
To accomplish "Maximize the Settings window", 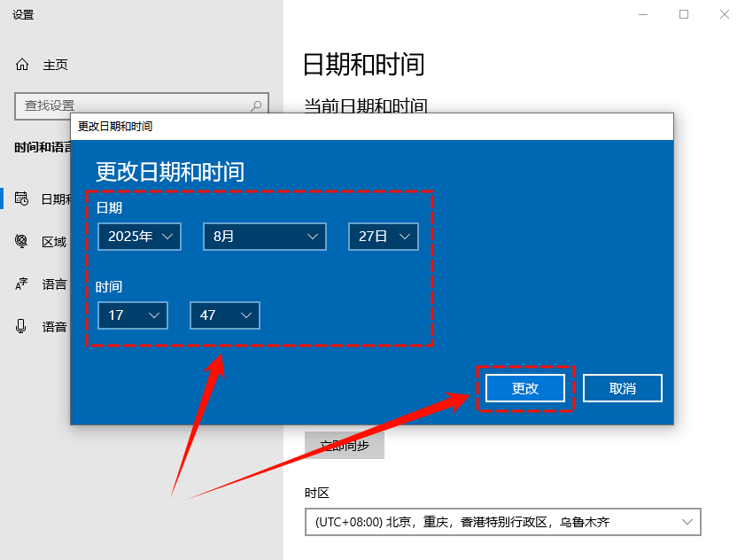I will point(684,15).
